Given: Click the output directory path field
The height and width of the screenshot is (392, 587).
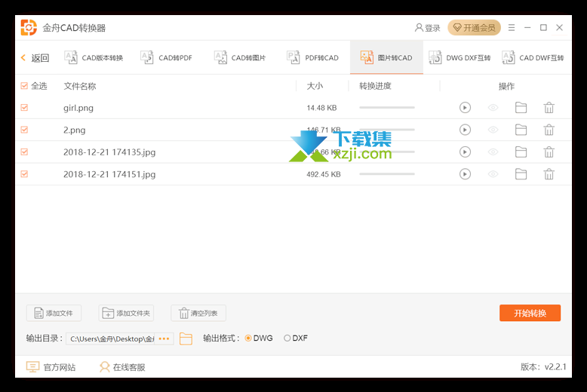Looking at the screenshot, I should click(x=110, y=338).
